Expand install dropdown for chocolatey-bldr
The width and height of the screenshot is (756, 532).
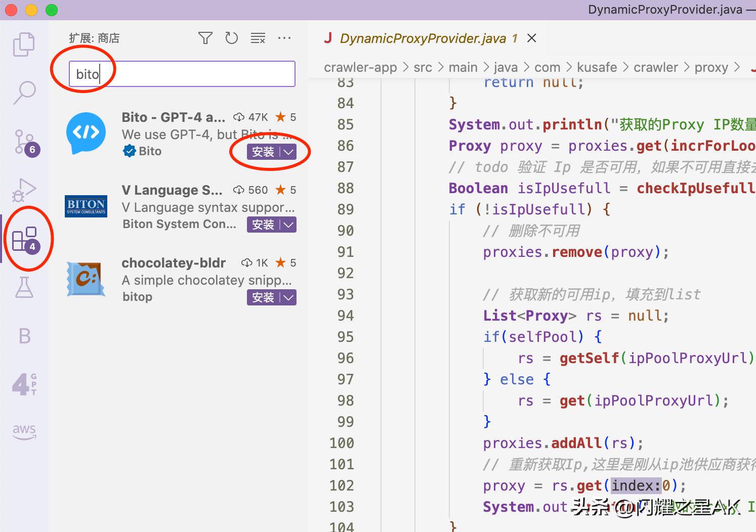(288, 297)
